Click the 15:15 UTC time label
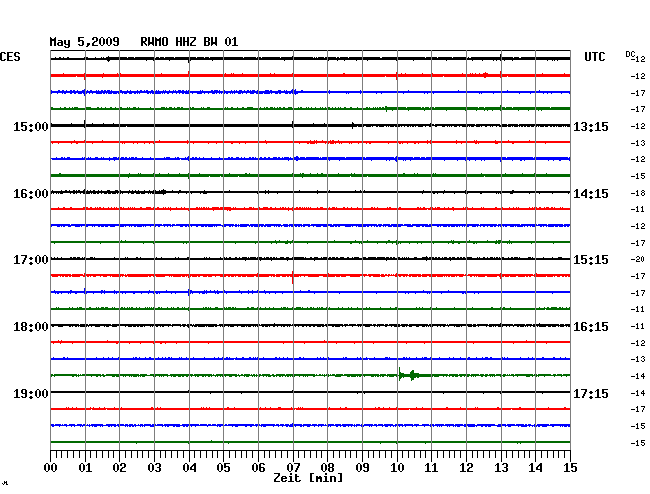The height and width of the screenshot is (494, 650). tap(591, 260)
